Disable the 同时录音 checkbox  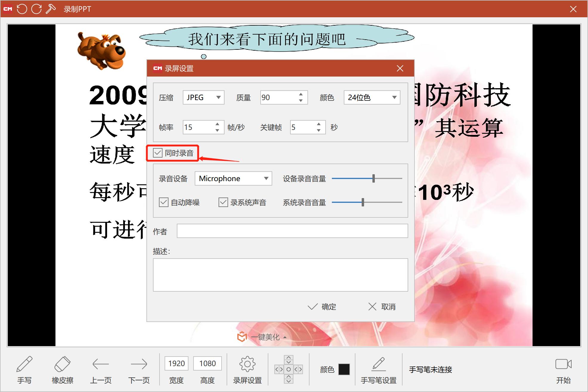(157, 153)
